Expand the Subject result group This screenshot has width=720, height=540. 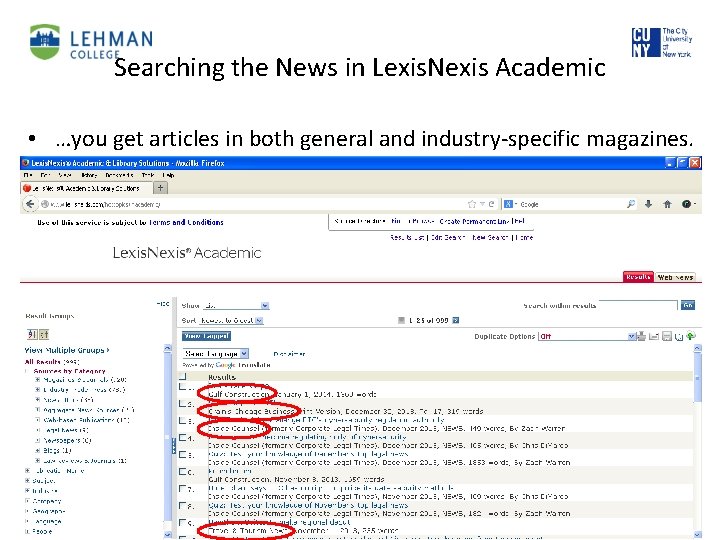pyautogui.click(x=28, y=481)
